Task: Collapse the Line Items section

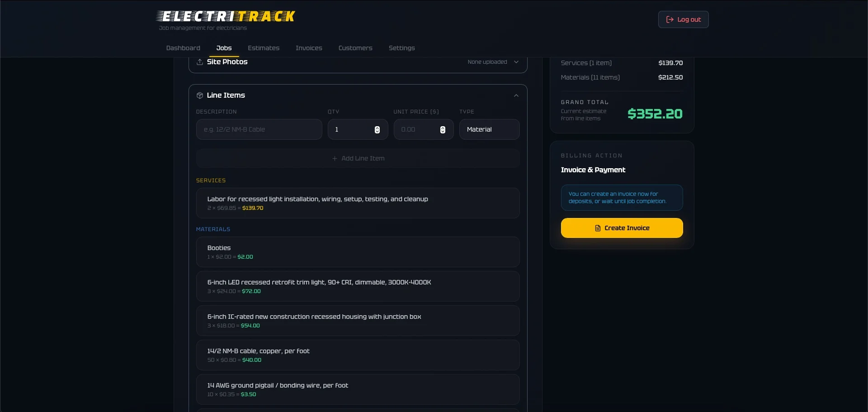Action: 516,95
